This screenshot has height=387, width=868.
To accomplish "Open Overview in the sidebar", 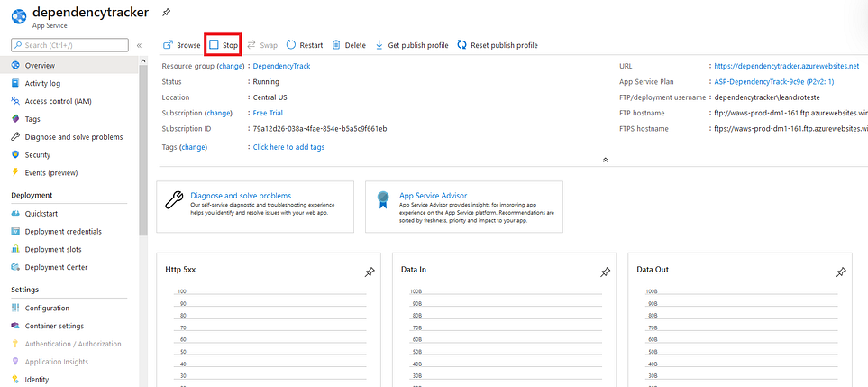I will coord(69,65).
